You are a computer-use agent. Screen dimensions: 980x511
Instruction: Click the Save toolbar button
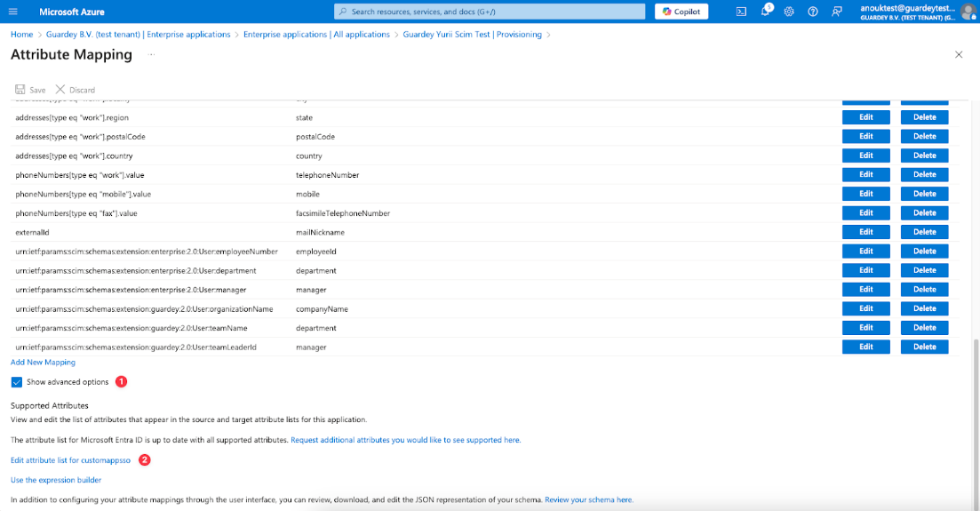(x=30, y=90)
